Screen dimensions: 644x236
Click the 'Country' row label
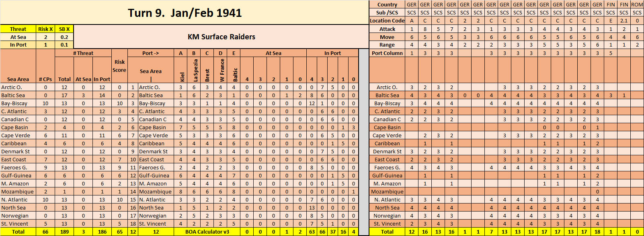(x=387, y=4)
